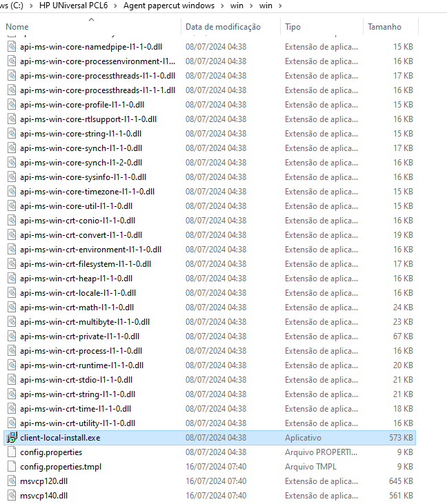The image size is (447, 504).
Task: Sort files by Tamanho column header
Action: [384, 27]
